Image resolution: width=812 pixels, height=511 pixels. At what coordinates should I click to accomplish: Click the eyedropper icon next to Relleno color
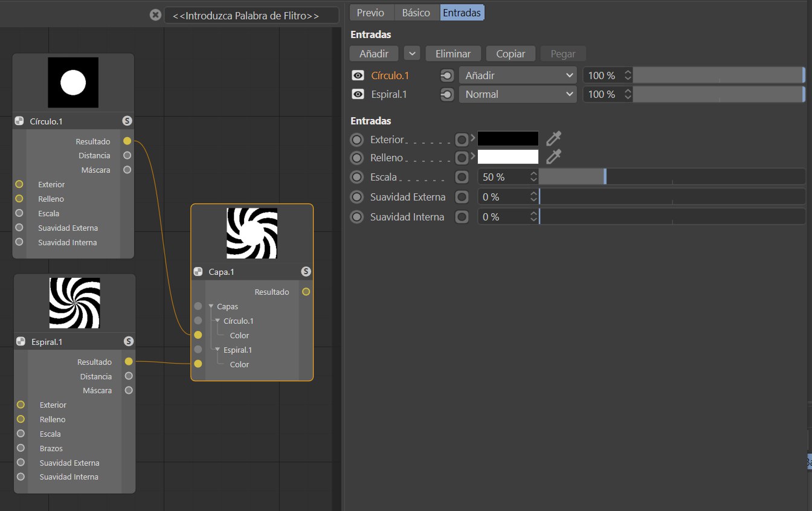(553, 157)
